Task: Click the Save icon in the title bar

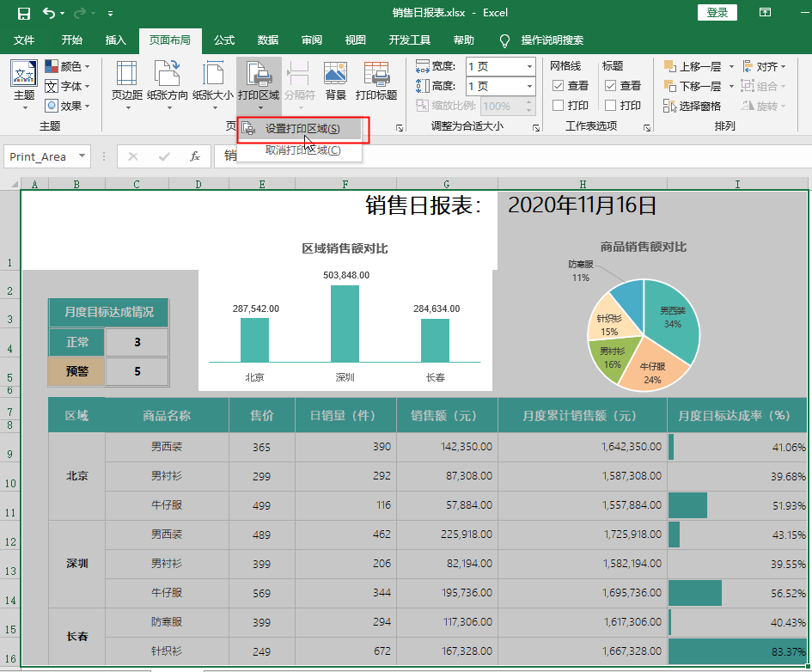Action: point(24,14)
